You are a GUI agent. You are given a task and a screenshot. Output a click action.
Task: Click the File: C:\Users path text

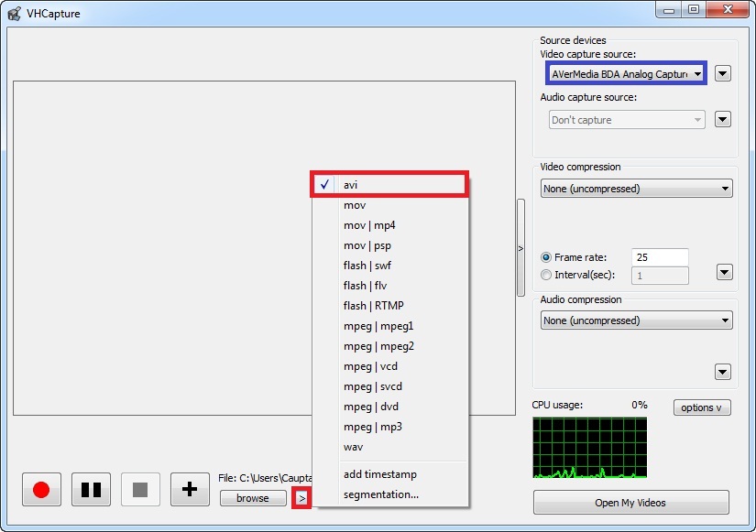[265, 478]
